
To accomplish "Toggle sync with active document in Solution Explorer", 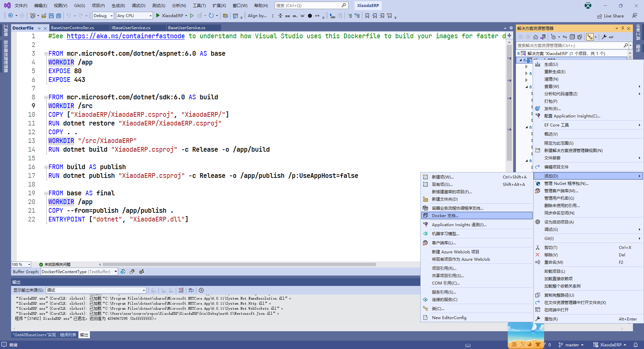I will pyautogui.click(x=565, y=37).
